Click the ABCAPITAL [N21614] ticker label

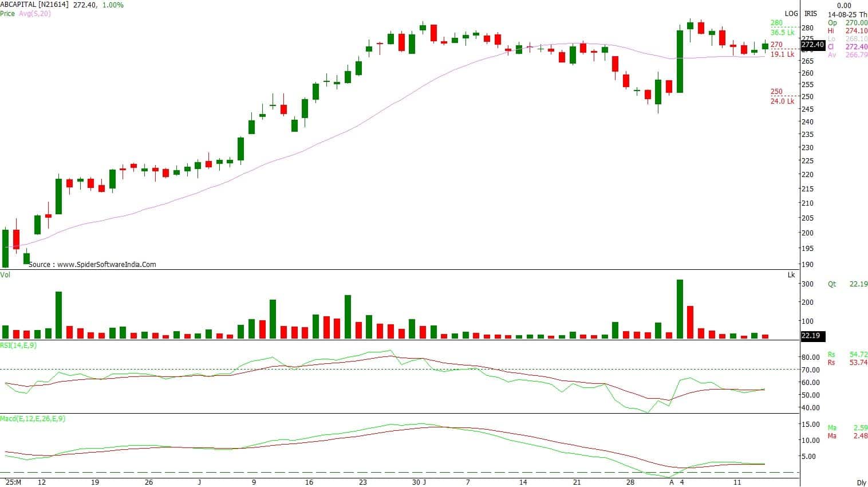point(33,5)
